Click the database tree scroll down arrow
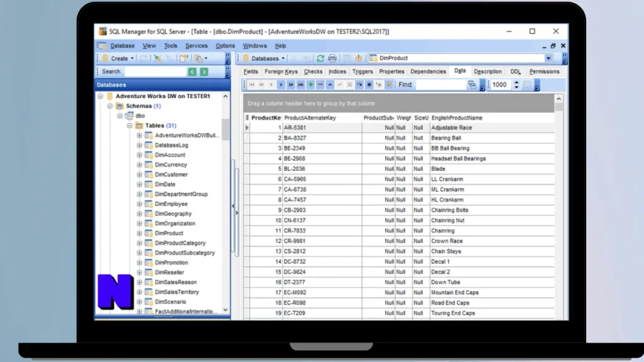The width and height of the screenshot is (644, 362). (226, 310)
